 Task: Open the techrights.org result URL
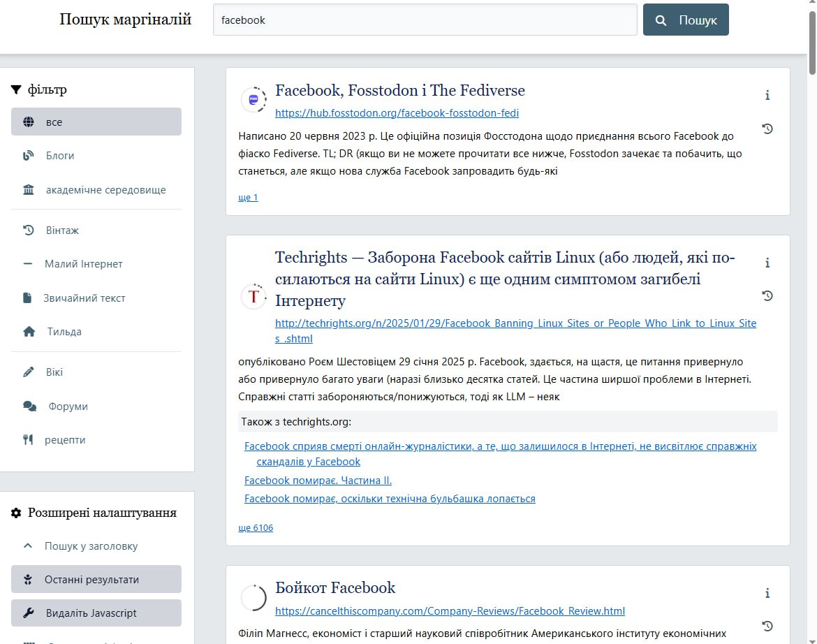click(516, 330)
